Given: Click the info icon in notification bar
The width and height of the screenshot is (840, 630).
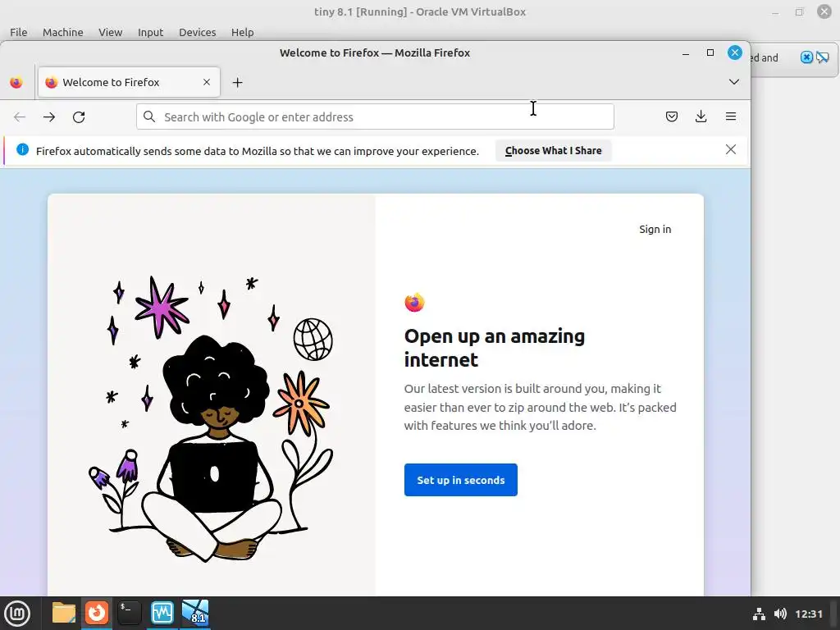Looking at the screenshot, I should [22, 149].
